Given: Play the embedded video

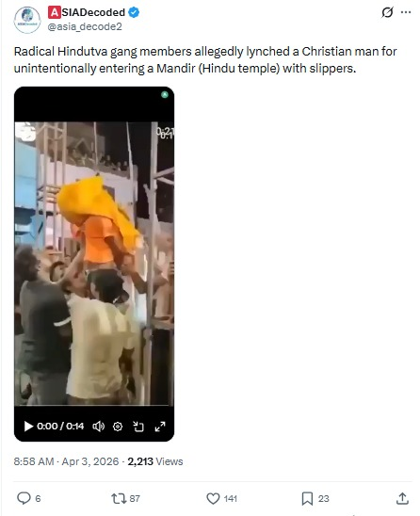Looking at the screenshot, I should point(28,427).
